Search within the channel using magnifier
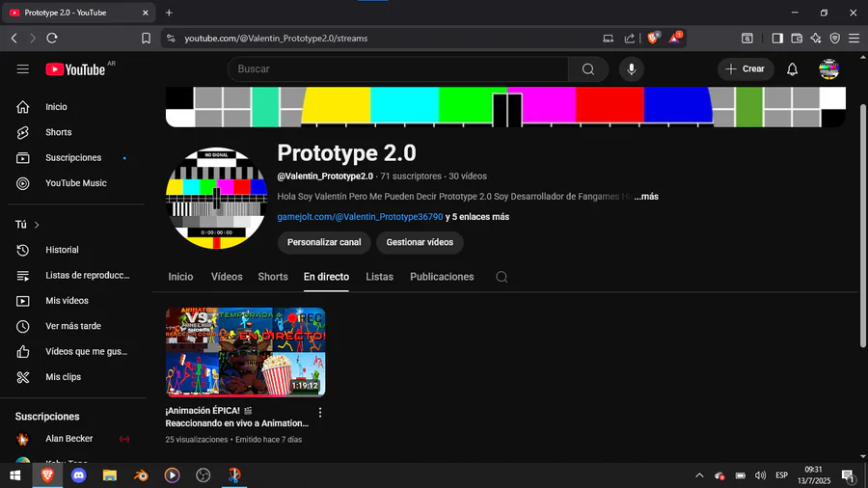This screenshot has height=488, width=868. pyautogui.click(x=502, y=277)
